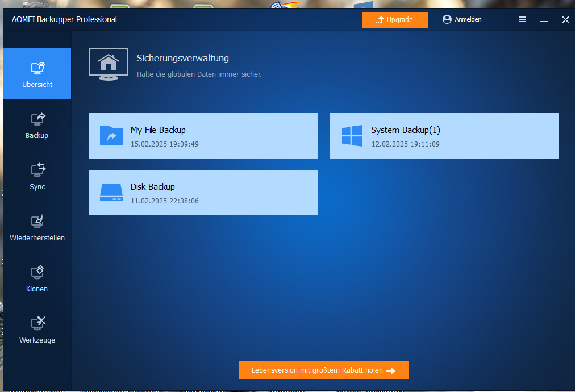Open the Werkzeuge tools section
Image resolution: width=575 pixels, height=392 pixels.
[37, 330]
